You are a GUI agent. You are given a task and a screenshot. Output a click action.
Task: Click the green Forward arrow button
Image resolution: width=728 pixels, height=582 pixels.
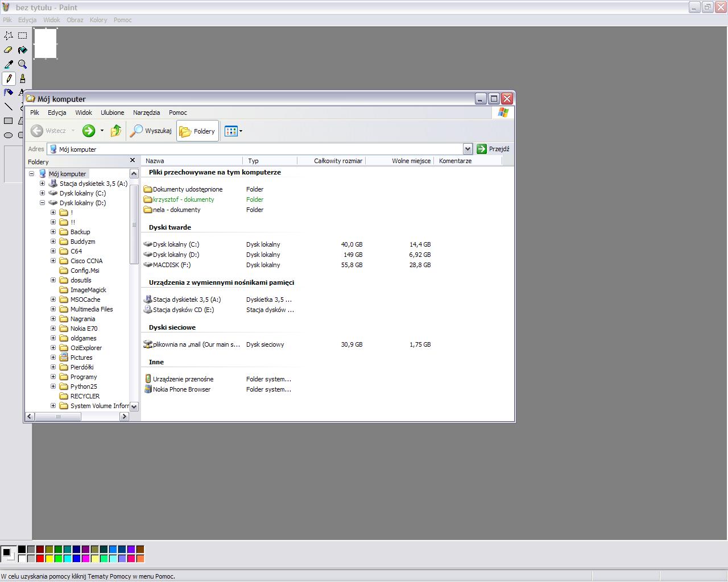pos(89,131)
